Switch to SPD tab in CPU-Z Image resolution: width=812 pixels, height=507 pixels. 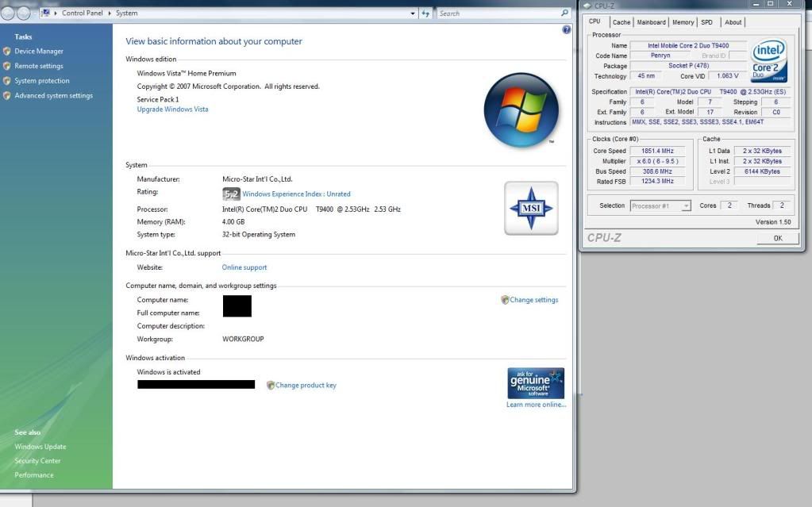[x=707, y=22]
